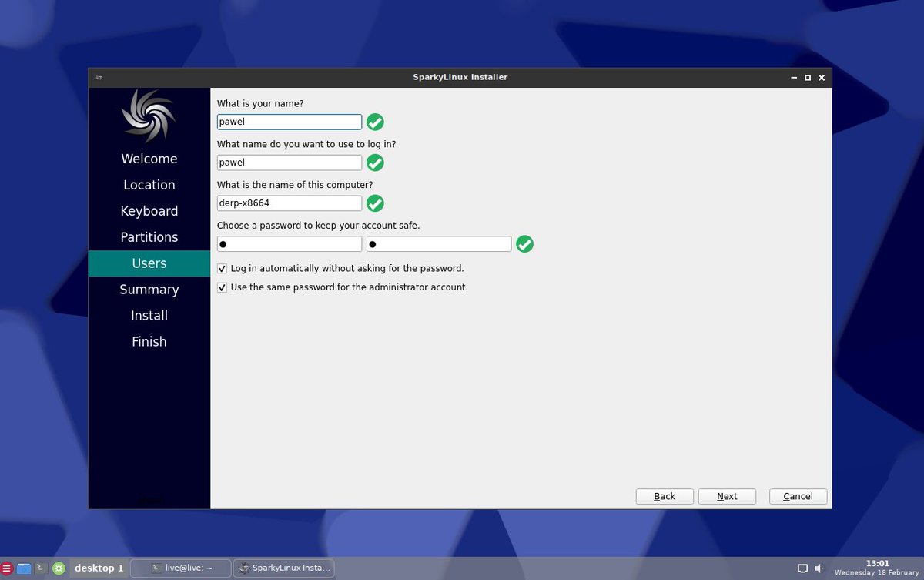Open the window menu icon at the title bar's left

click(99, 78)
